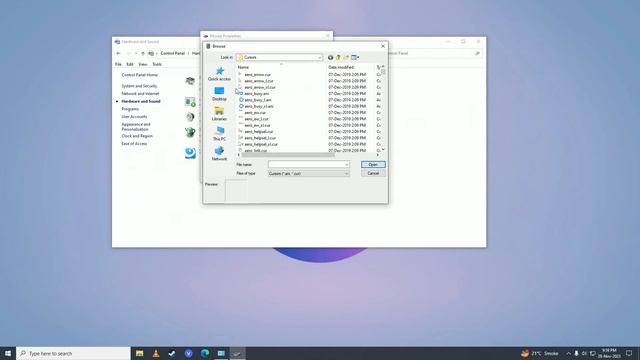Open Ease of Access link

point(134,144)
